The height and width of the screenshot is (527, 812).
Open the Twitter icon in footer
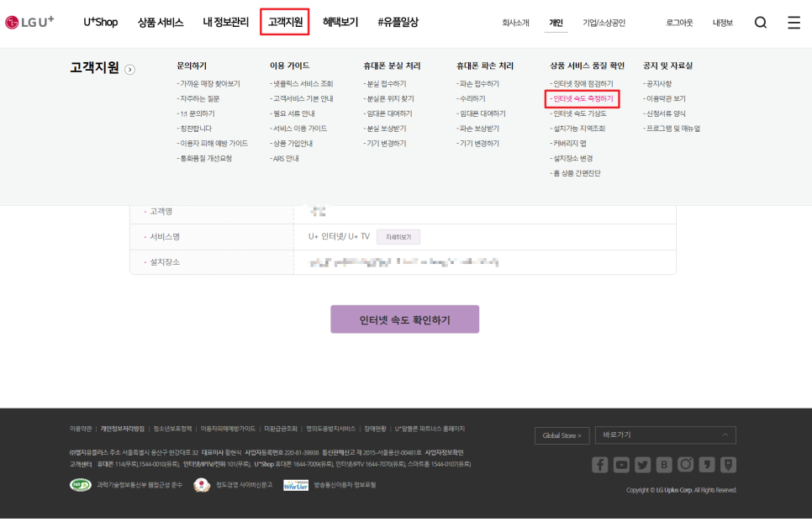pos(643,464)
